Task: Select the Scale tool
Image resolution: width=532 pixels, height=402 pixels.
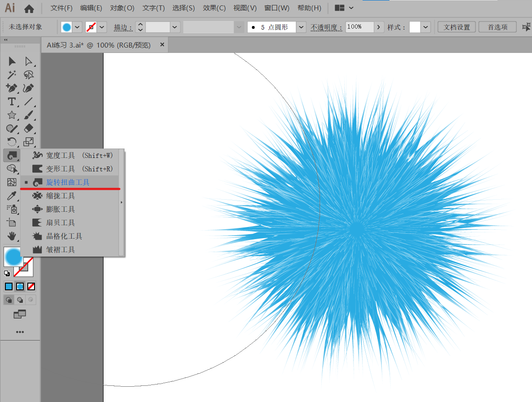Action: (x=29, y=142)
